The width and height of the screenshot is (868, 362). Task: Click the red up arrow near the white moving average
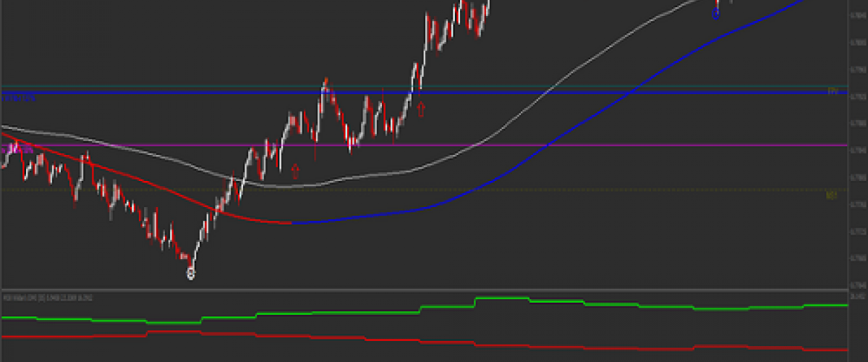pos(295,171)
